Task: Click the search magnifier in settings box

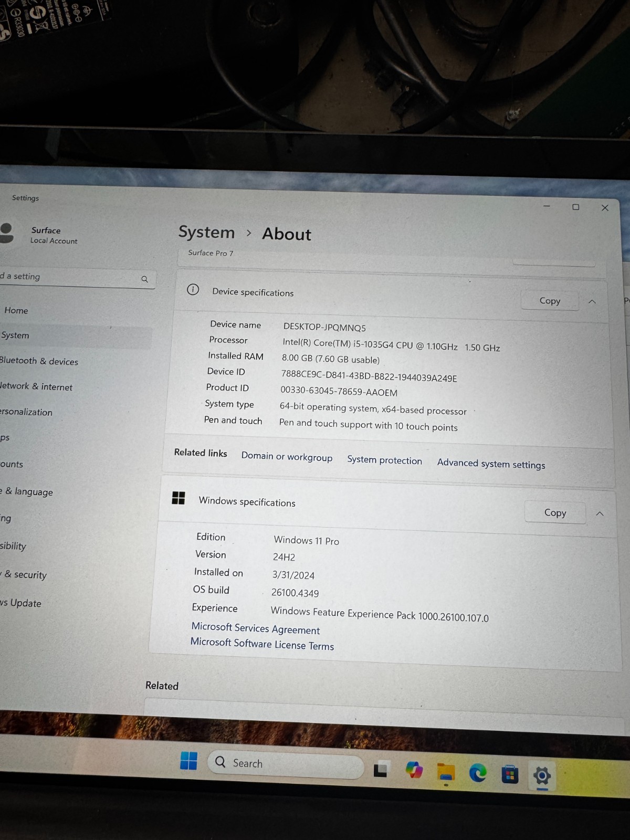Action: (x=145, y=279)
